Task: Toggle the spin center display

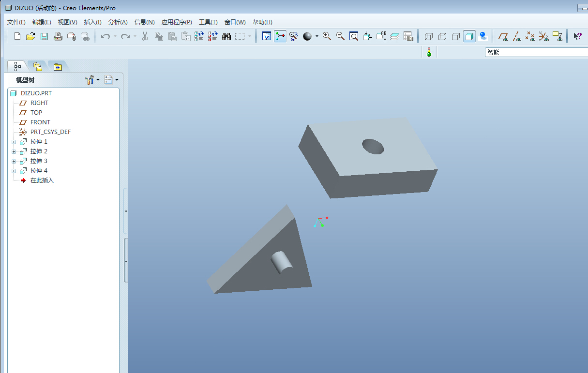Action: point(280,36)
